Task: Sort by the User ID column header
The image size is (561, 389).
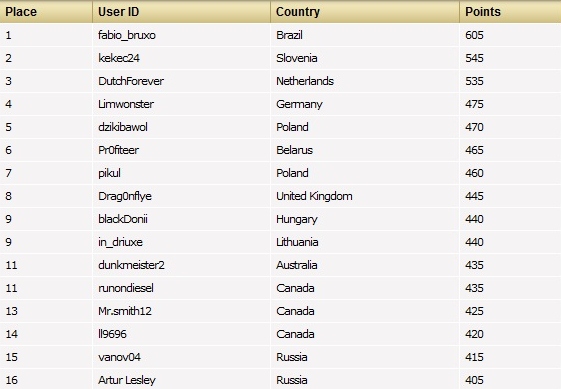Action: [x=118, y=12]
